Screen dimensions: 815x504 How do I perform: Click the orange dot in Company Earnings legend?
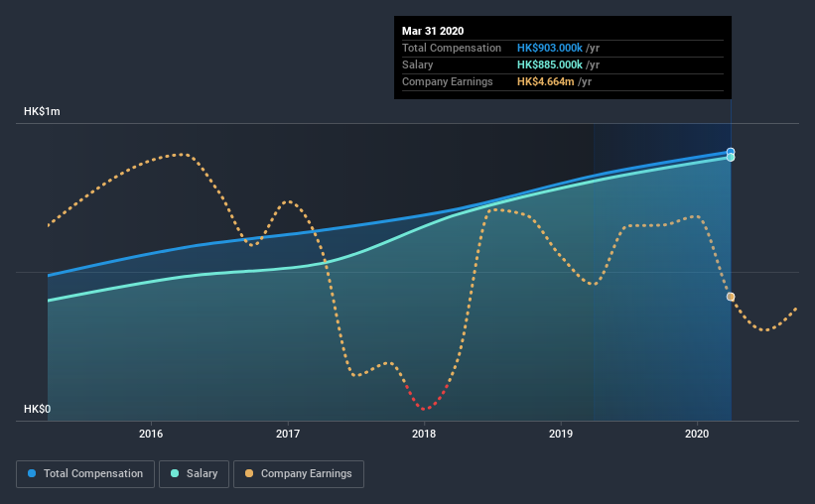249,473
